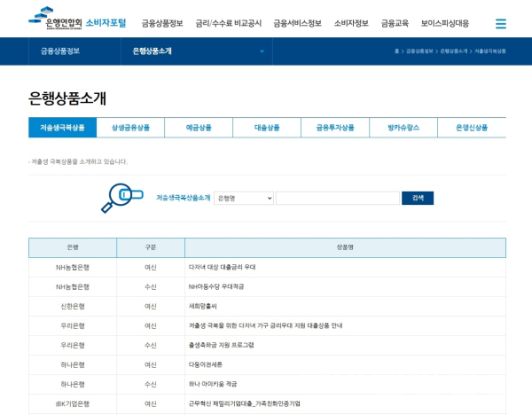Click 신한은행 bank cell

coord(73,307)
